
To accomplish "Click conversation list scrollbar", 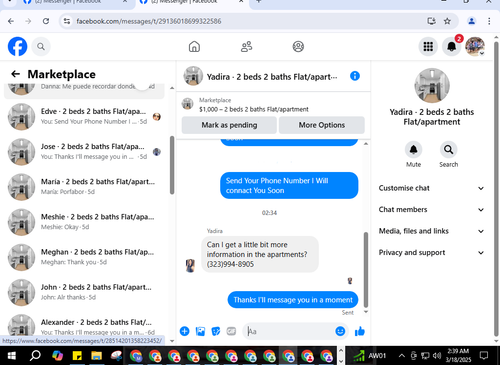I will [x=172, y=165].
